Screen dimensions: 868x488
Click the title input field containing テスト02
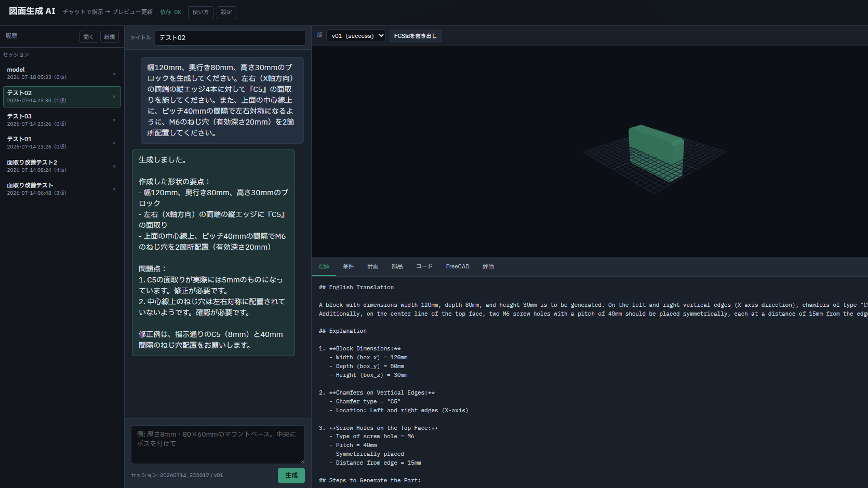tap(230, 37)
